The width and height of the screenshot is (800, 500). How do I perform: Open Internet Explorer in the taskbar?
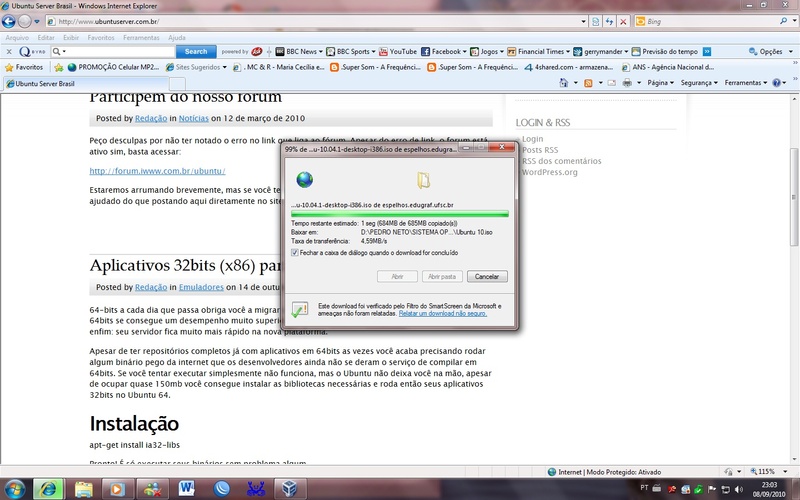pyautogui.click(x=48, y=489)
